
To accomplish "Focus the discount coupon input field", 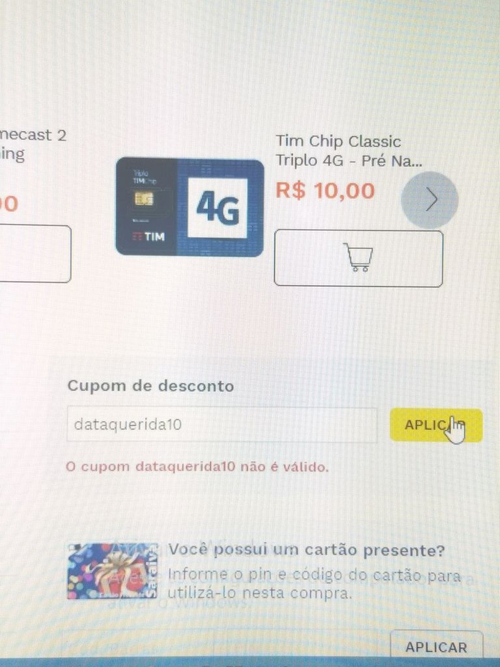I will [x=222, y=425].
